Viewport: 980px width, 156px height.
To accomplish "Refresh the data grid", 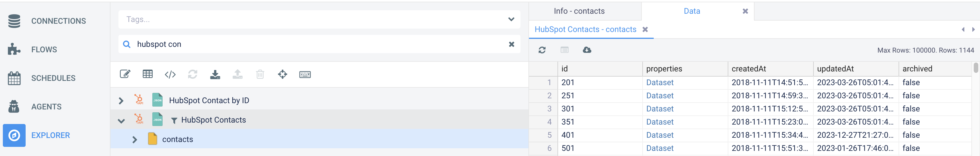I will pos(542,50).
